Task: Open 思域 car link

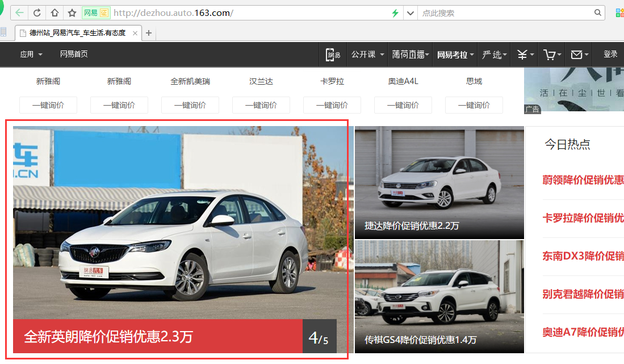Action: click(474, 81)
